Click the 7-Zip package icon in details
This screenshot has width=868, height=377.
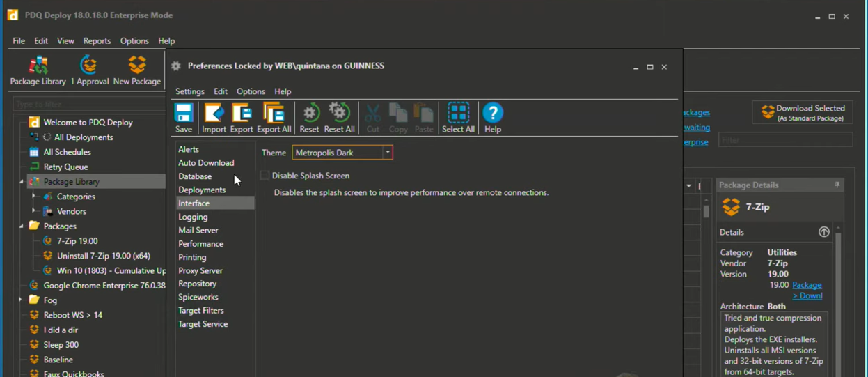tap(731, 207)
